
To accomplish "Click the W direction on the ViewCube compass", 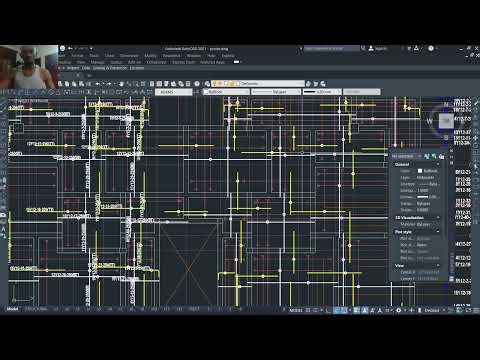I will pyautogui.click(x=430, y=121).
